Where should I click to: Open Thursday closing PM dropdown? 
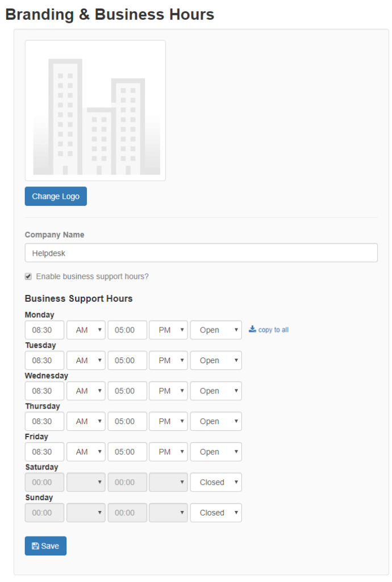[x=168, y=421]
